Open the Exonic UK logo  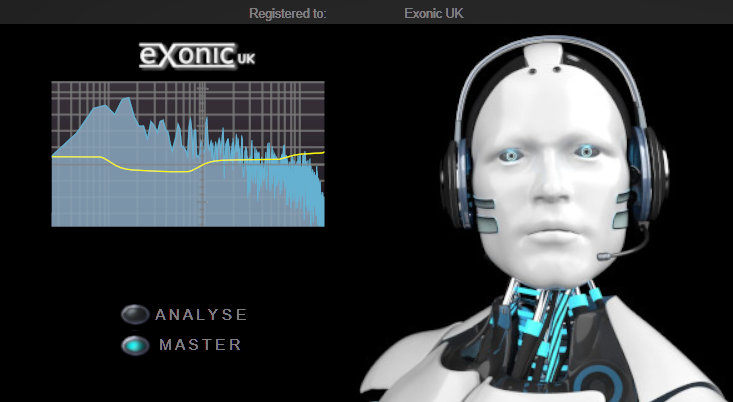[x=197, y=56]
